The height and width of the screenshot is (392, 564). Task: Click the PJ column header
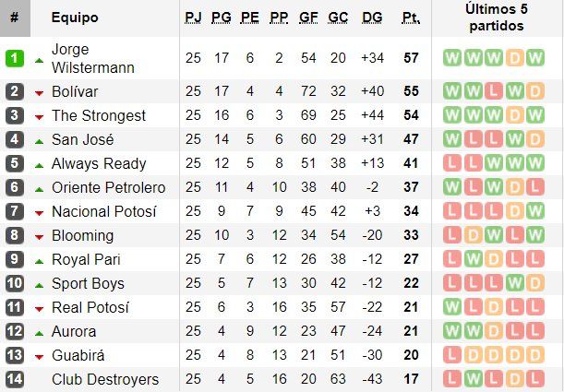pos(193,18)
